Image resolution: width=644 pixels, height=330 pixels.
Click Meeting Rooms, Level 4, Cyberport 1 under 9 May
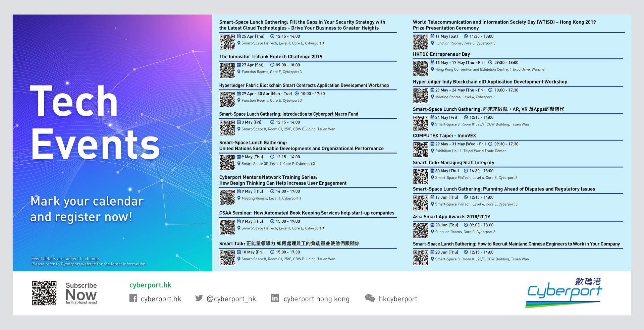(271, 199)
